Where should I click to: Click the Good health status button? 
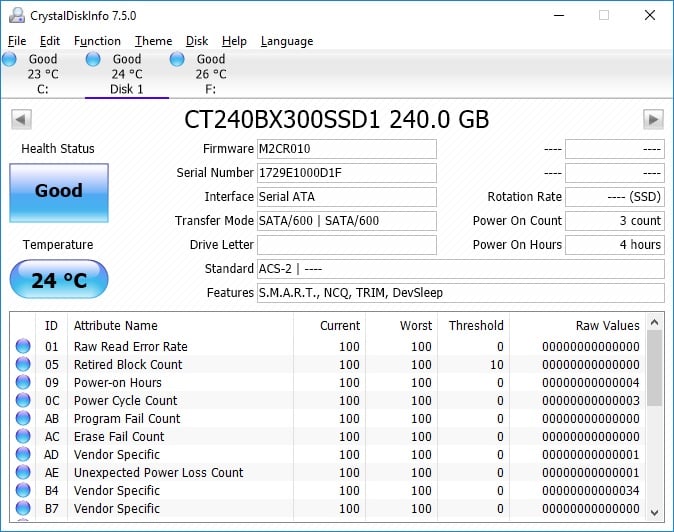pos(59,193)
